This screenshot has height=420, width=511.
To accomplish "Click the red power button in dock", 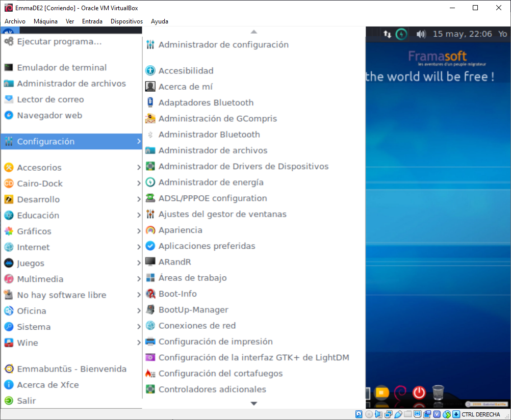I will tap(419, 392).
